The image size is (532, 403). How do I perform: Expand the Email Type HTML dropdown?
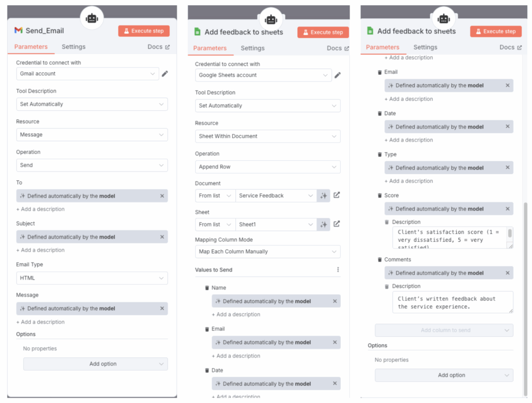pyautogui.click(x=92, y=278)
